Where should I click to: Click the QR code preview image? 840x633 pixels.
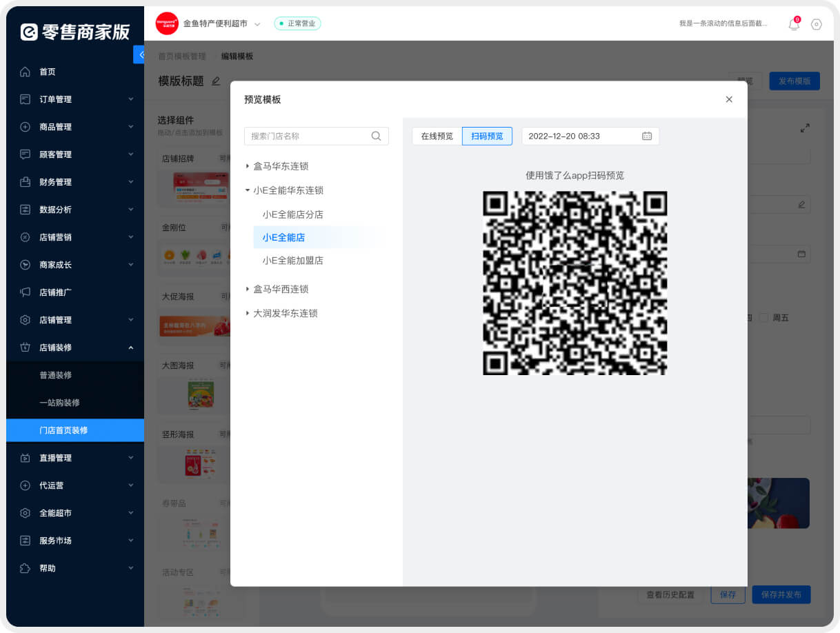click(575, 283)
